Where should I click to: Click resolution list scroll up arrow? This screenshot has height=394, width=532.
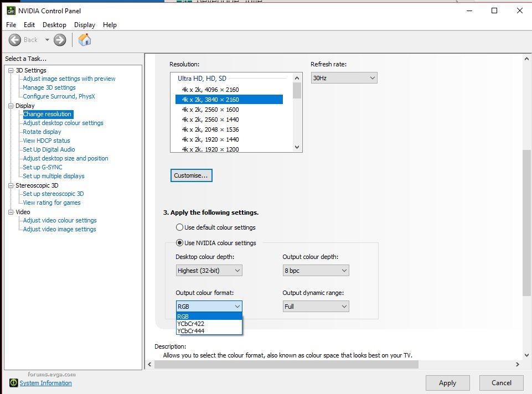click(297, 78)
